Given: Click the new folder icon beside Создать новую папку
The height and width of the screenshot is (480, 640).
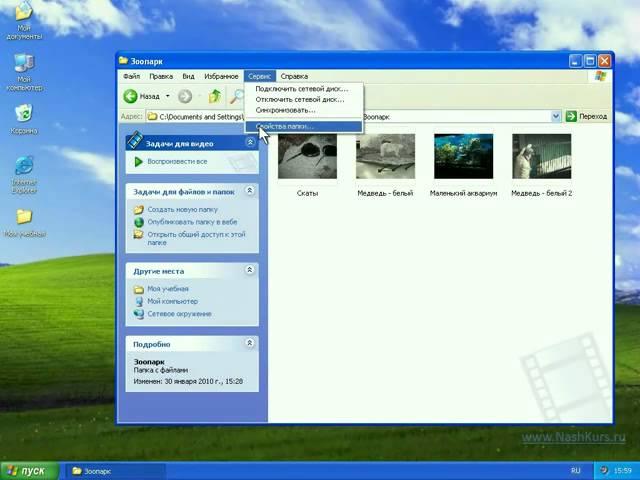Looking at the screenshot, I should (139, 210).
